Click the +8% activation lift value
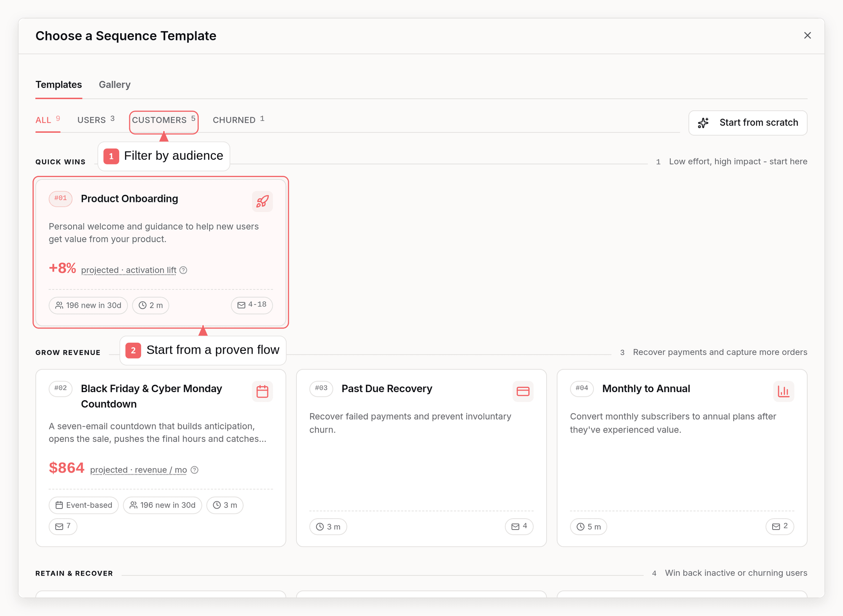Viewport: 843px width, 616px height. coord(62,268)
